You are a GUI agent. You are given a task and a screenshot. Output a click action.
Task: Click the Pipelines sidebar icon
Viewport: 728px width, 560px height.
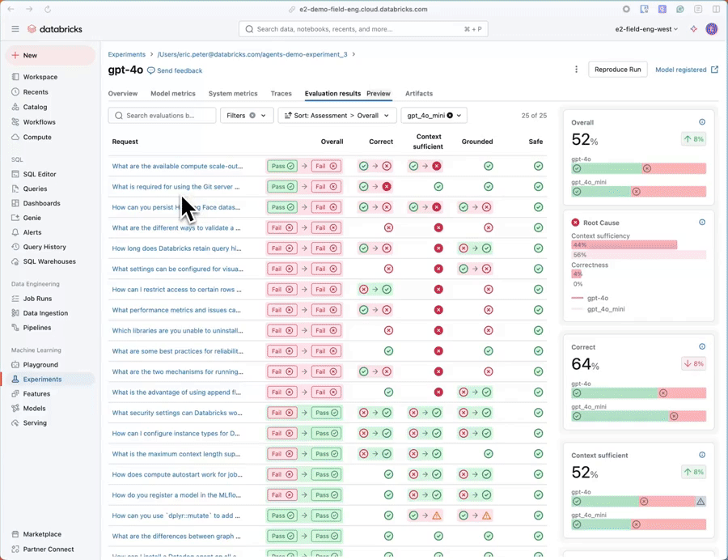pos(16,328)
